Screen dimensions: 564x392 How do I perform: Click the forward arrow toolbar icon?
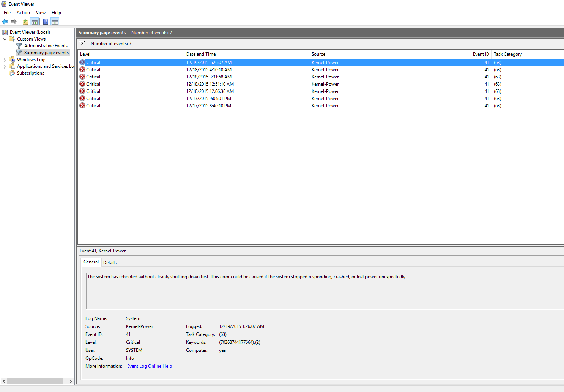click(x=14, y=22)
